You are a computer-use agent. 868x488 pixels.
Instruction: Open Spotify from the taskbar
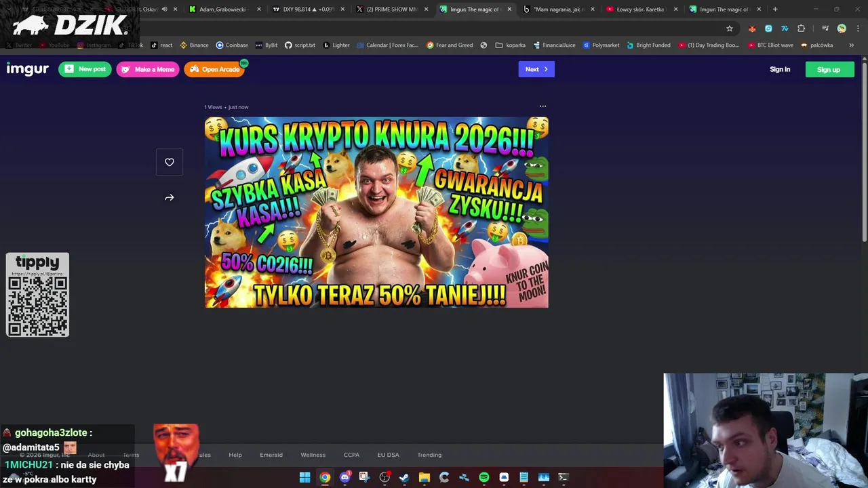[484, 477]
